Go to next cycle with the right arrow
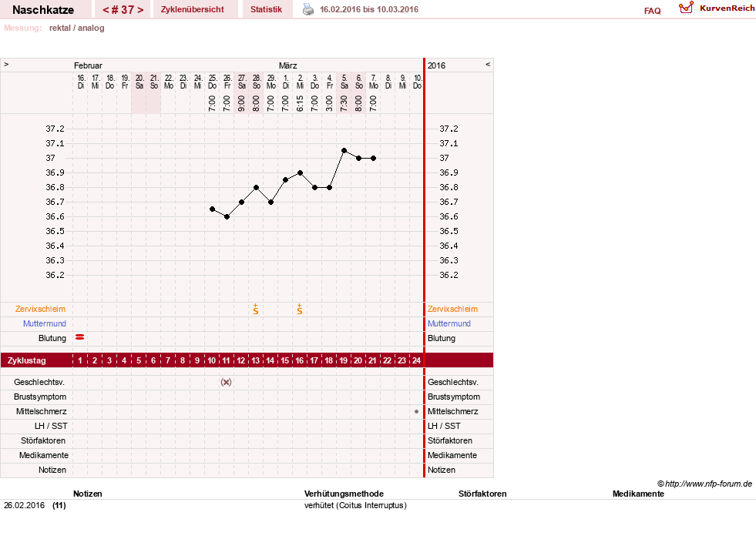This screenshot has height=539, width=756. coord(140,10)
